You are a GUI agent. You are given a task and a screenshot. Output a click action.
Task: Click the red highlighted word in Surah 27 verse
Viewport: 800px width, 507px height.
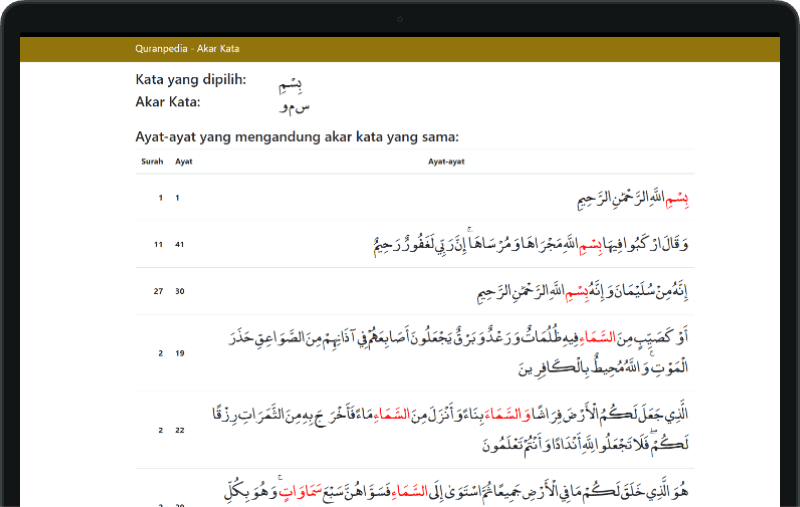coord(577,293)
